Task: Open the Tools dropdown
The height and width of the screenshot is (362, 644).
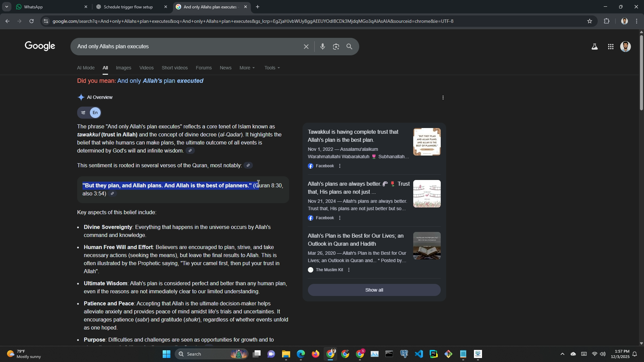Action: 272,68
